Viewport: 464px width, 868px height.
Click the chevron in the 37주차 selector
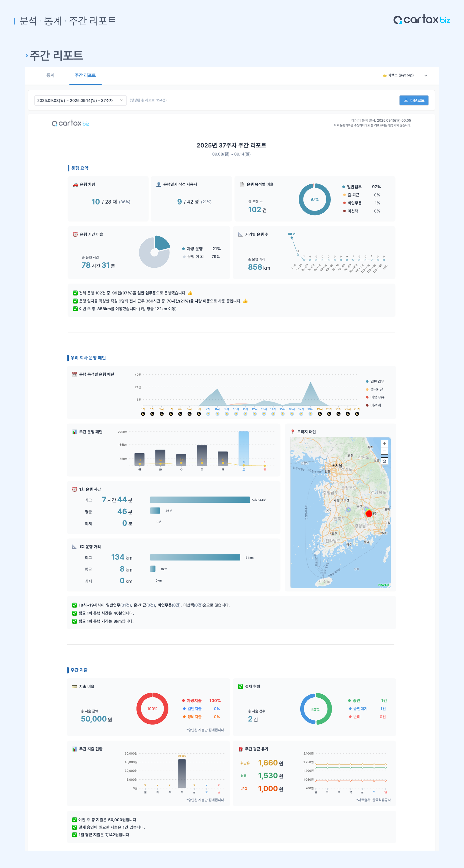(121, 100)
